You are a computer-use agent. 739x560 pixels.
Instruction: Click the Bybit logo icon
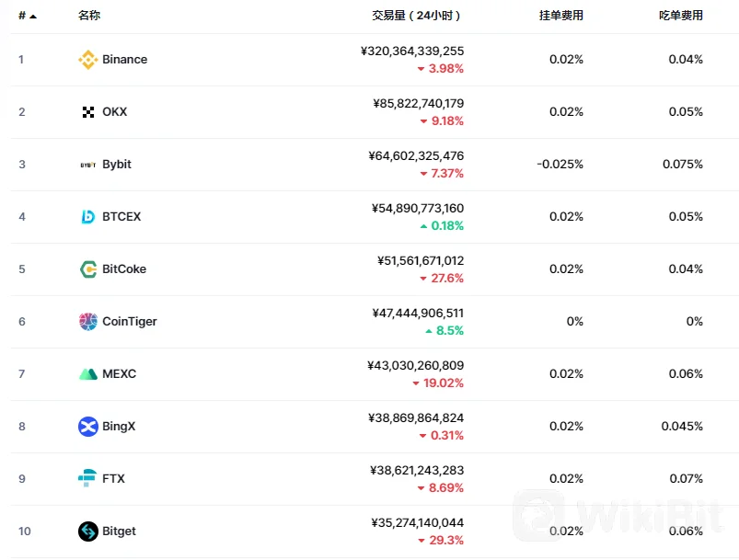tap(87, 165)
